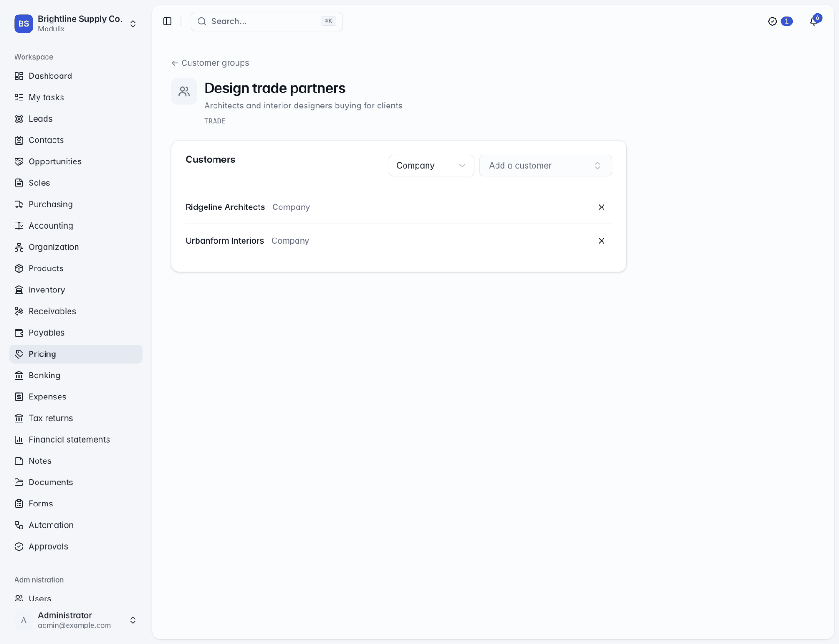Viewport: 839px width, 644px height.
Task: Open Notes in the sidebar
Action: click(76, 461)
